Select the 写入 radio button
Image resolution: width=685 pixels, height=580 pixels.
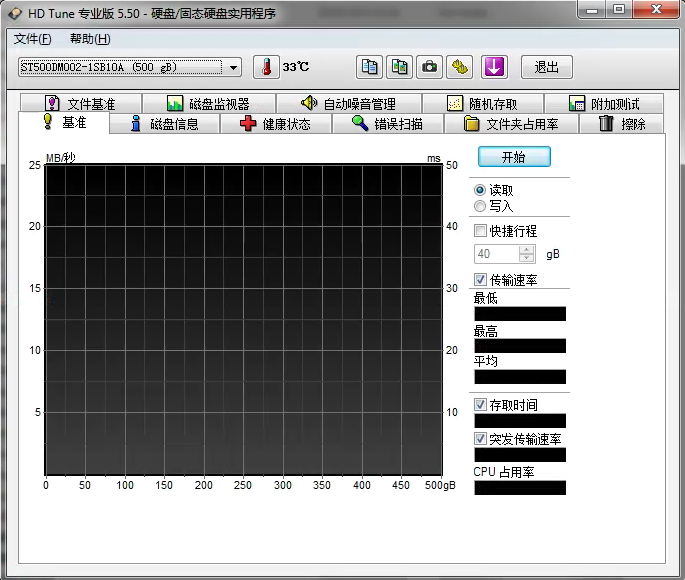tap(481, 206)
